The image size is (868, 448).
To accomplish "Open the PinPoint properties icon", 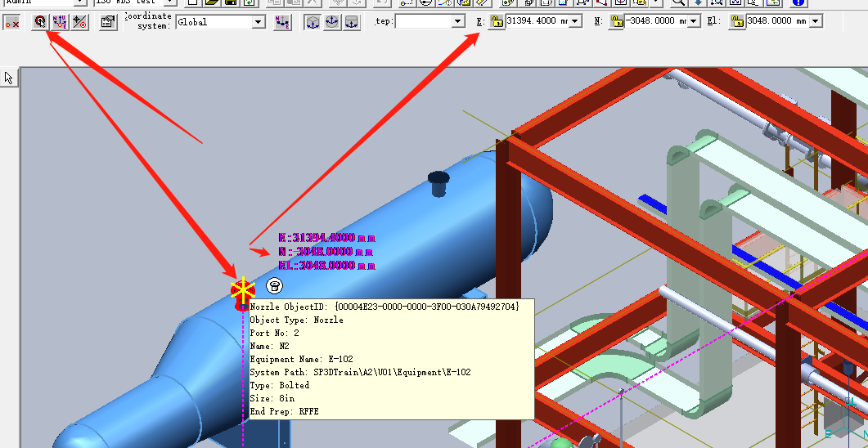I will pos(109,22).
